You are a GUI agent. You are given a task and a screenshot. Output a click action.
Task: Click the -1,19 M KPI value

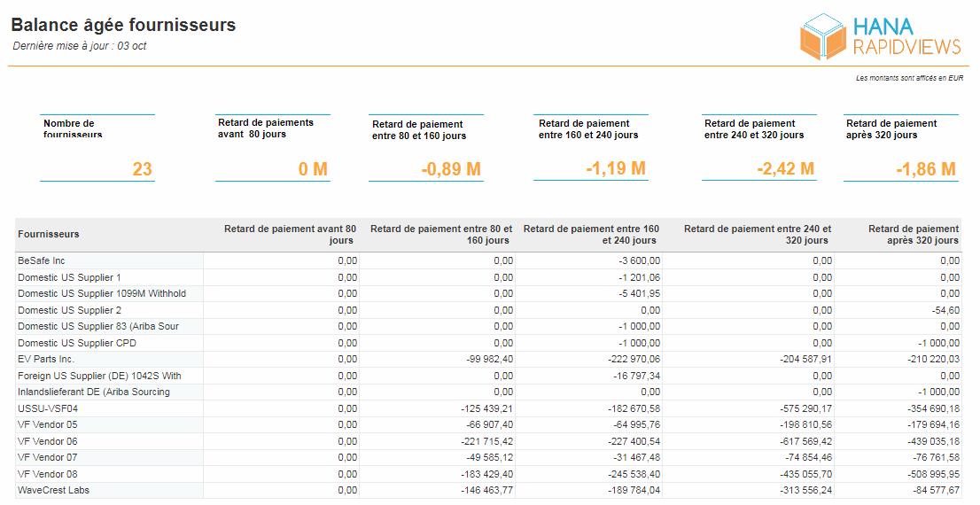(x=616, y=168)
